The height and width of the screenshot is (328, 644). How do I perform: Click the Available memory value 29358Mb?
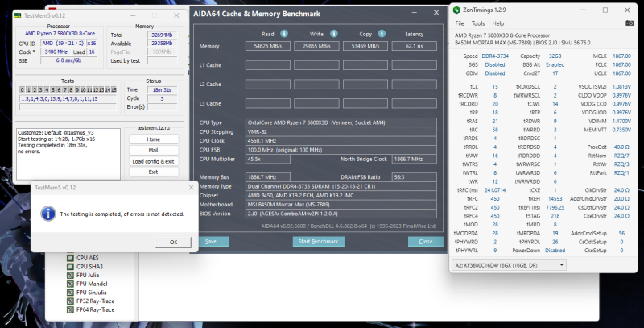163,44
